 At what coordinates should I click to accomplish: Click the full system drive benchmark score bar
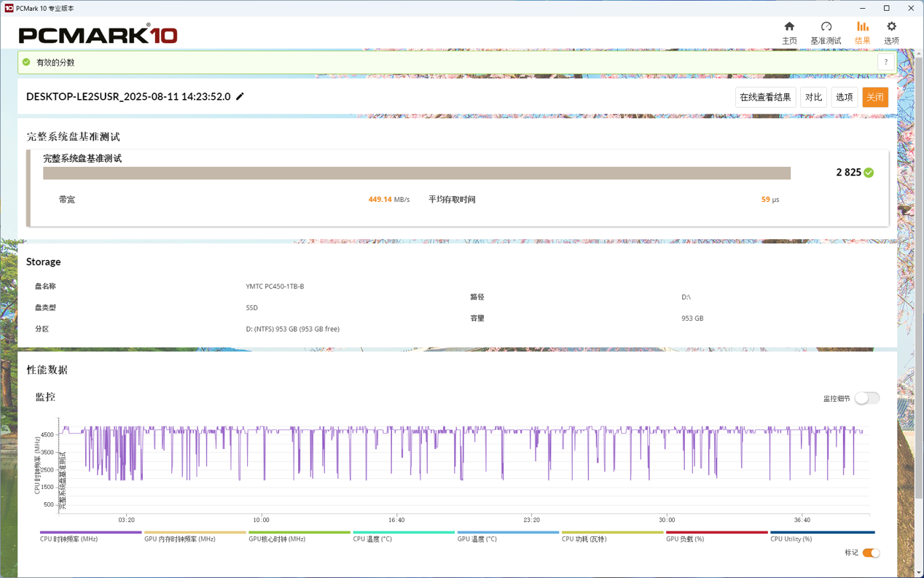point(416,173)
